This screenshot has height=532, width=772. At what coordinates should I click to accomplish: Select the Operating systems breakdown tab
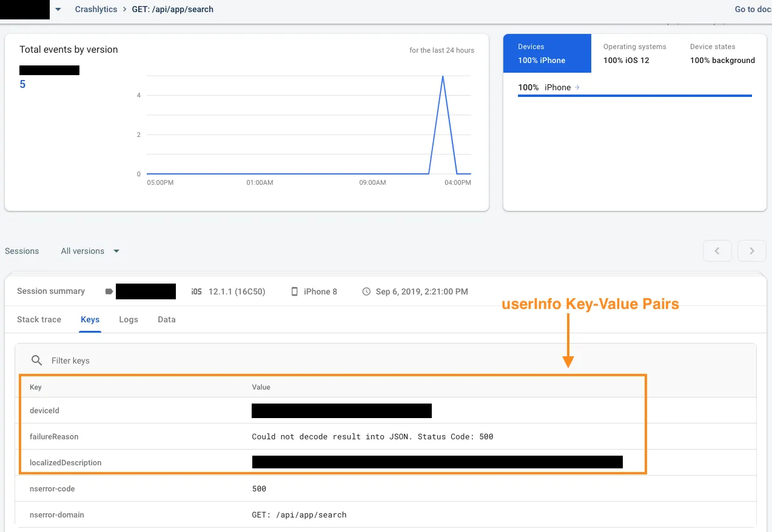pyautogui.click(x=634, y=53)
